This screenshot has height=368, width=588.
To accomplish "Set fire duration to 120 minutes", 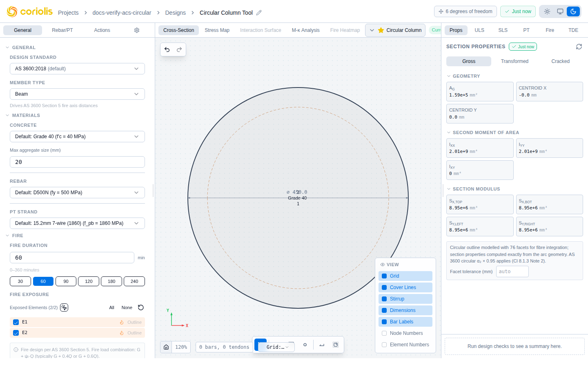I will click(x=89, y=281).
